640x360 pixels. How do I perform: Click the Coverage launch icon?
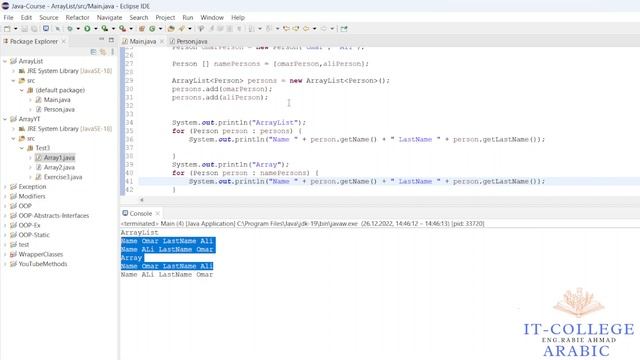(104, 29)
